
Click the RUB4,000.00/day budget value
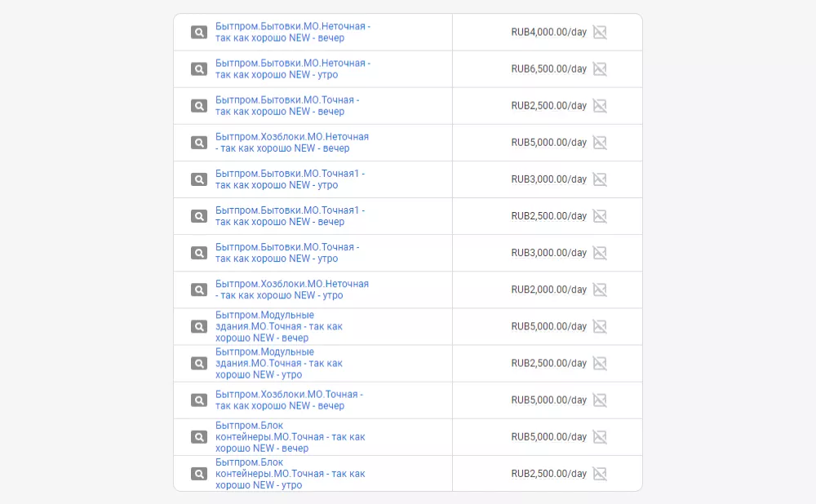tap(548, 33)
